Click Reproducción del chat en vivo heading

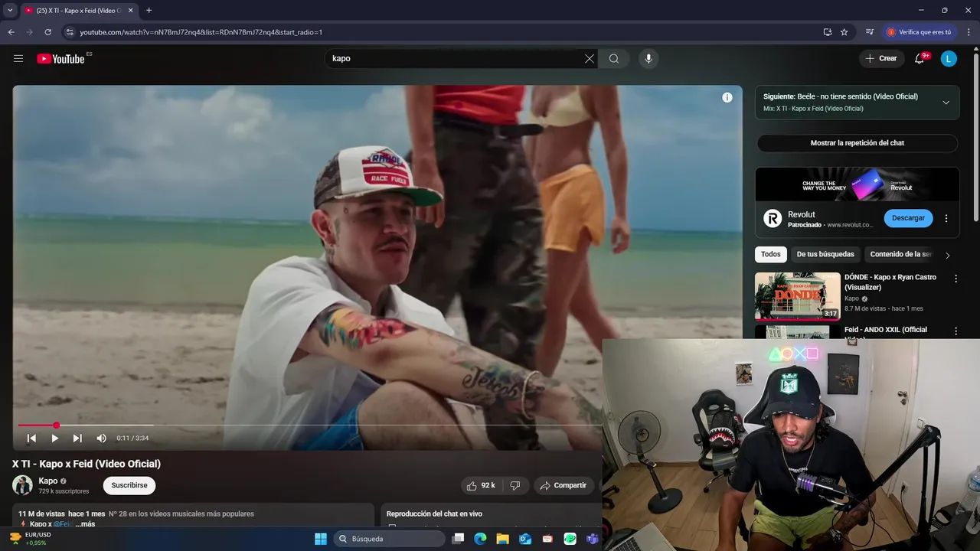click(434, 514)
